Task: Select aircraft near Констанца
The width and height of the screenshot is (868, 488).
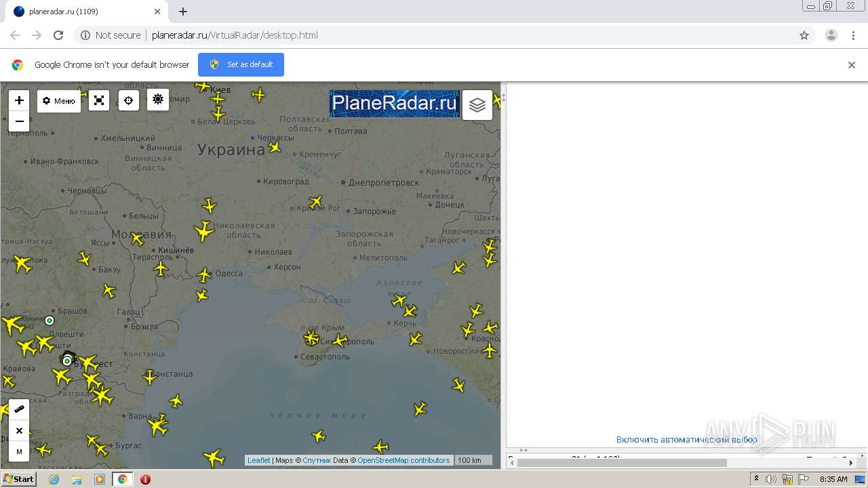Action: click(150, 377)
